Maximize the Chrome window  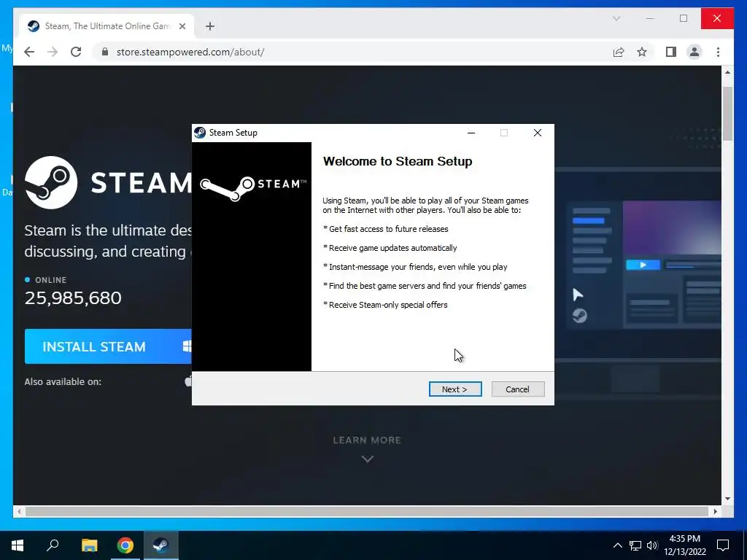tap(684, 18)
